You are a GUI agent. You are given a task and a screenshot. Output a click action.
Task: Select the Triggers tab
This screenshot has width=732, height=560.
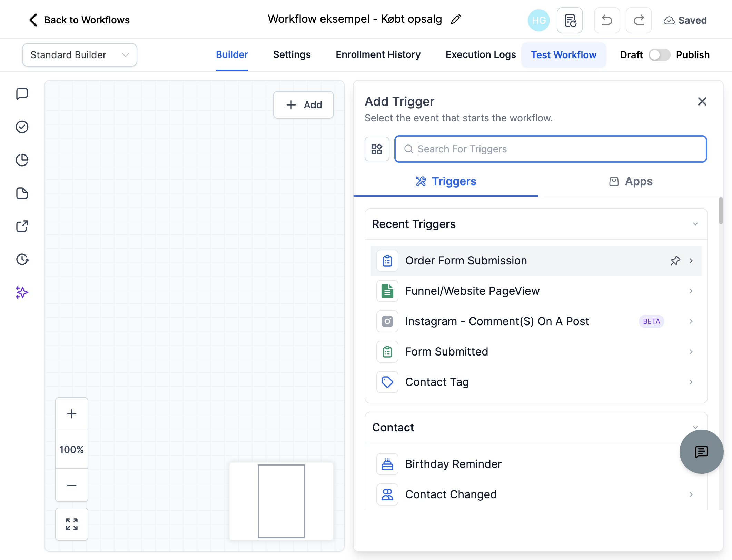pyautogui.click(x=446, y=181)
